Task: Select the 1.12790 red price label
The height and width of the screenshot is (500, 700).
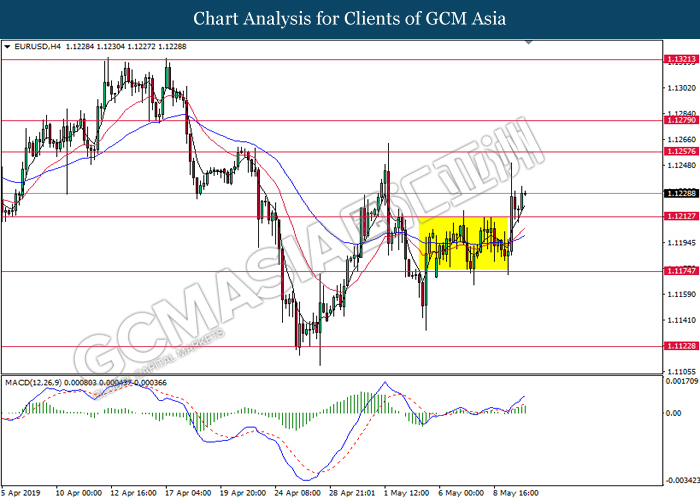Action: pyautogui.click(x=681, y=120)
